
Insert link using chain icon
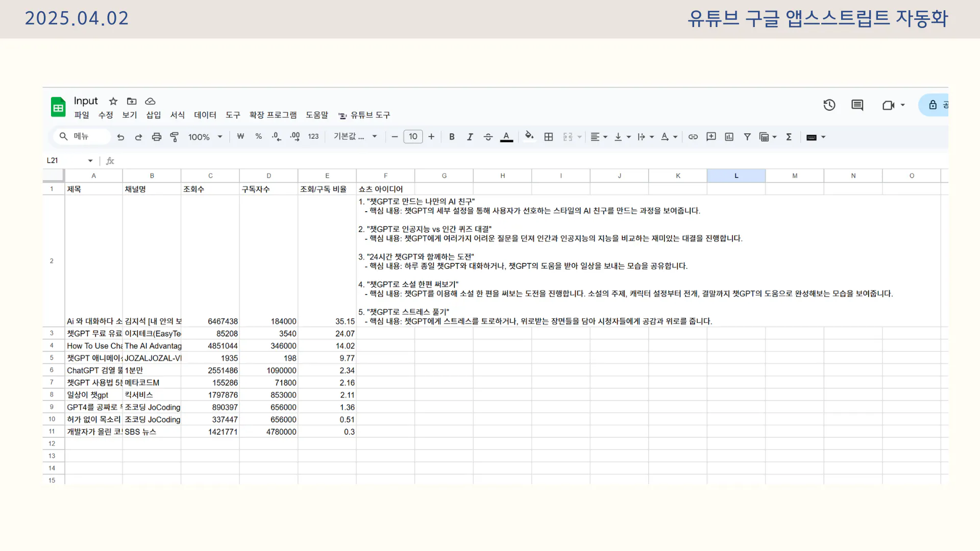pyautogui.click(x=693, y=137)
